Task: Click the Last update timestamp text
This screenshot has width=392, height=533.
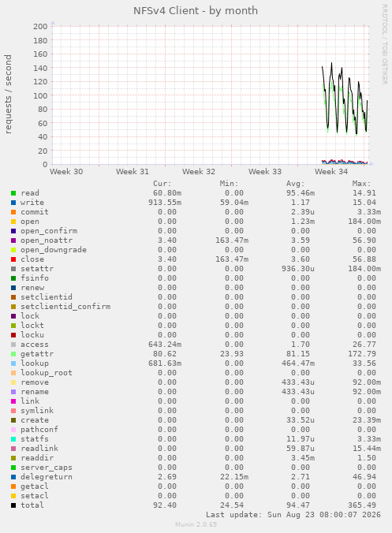Action: [x=293, y=515]
